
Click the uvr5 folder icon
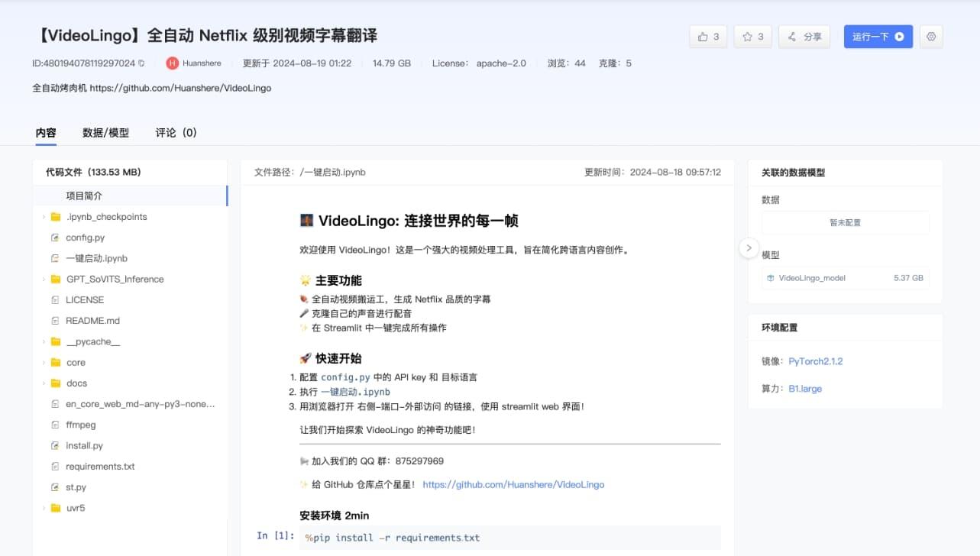tap(57, 507)
